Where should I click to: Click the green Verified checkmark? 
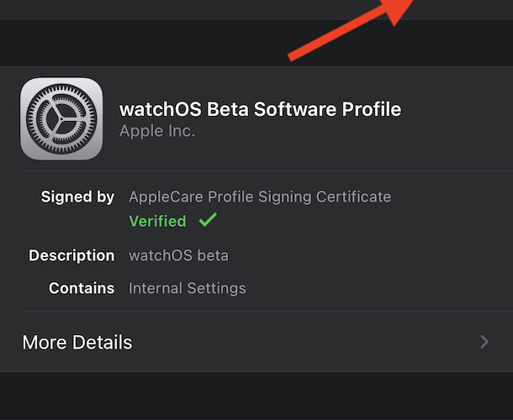tap(208, 219)
